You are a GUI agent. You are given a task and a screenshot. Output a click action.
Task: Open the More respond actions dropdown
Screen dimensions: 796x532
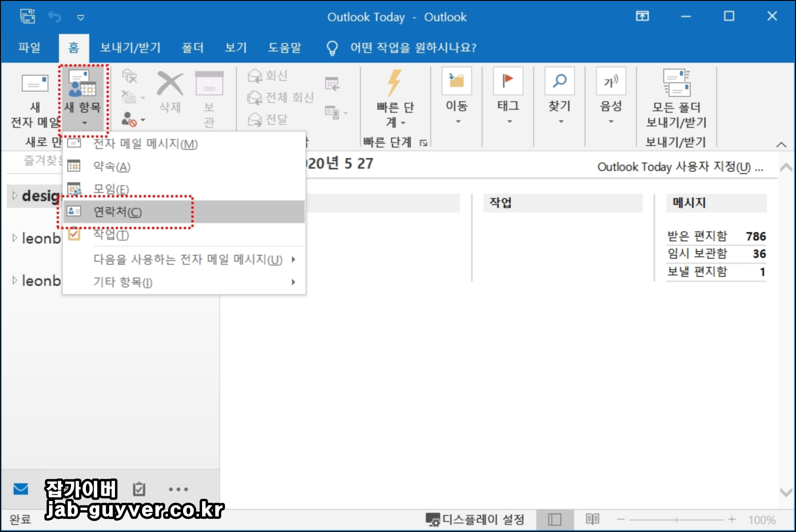[336, 112]
